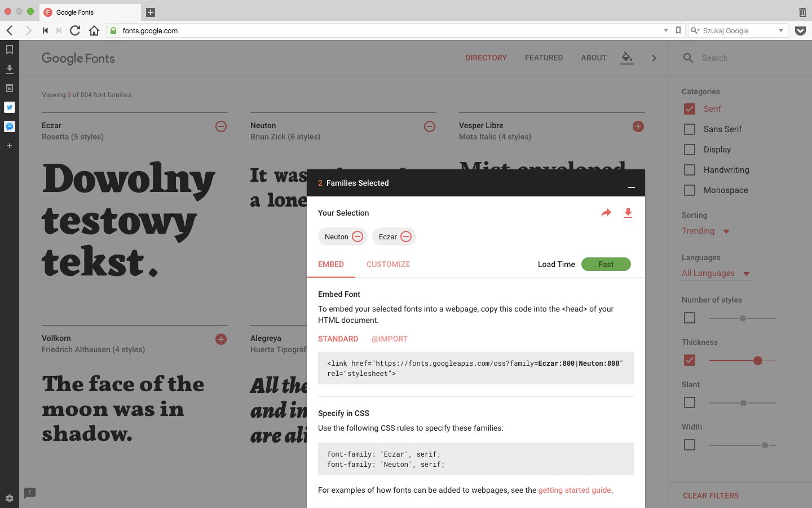Viewport: 812px width, 508px height.
Task: Click CLEAR FILTERS button
Action: pos(710,496)
